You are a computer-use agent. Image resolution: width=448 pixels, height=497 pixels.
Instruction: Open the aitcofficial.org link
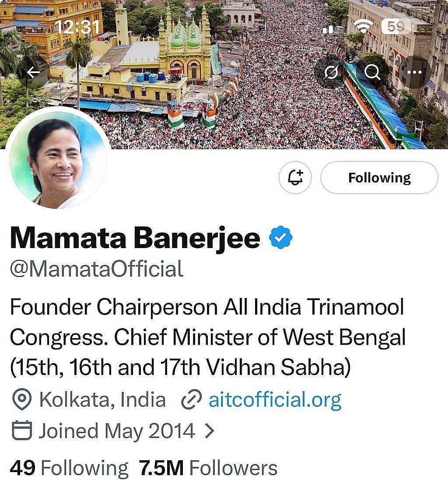(x=275, y=400)
